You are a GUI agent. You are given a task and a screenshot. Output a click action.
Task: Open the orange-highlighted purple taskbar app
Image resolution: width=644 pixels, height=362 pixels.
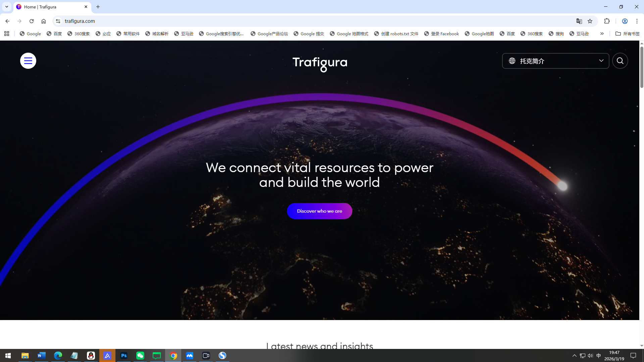tap(107, 356)
